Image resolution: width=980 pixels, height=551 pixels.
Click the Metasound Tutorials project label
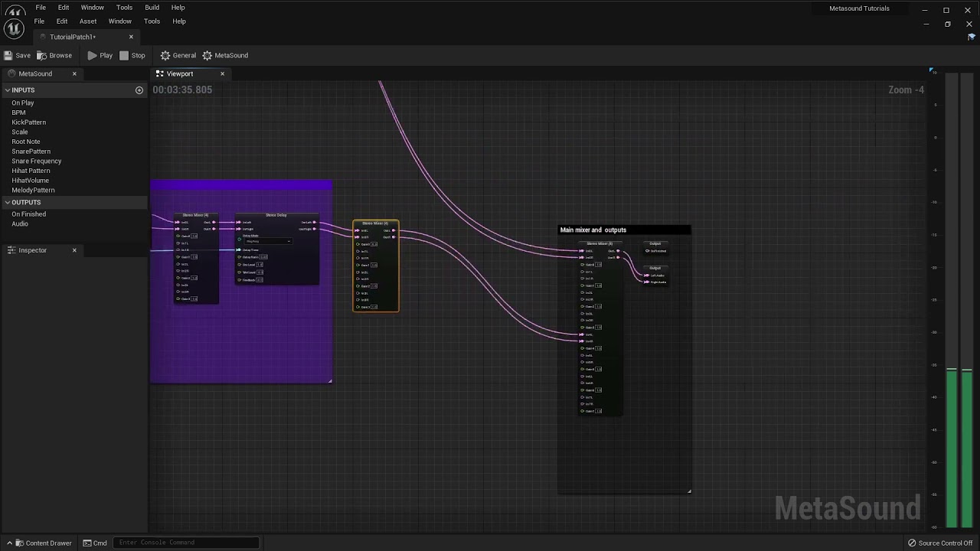859,8
